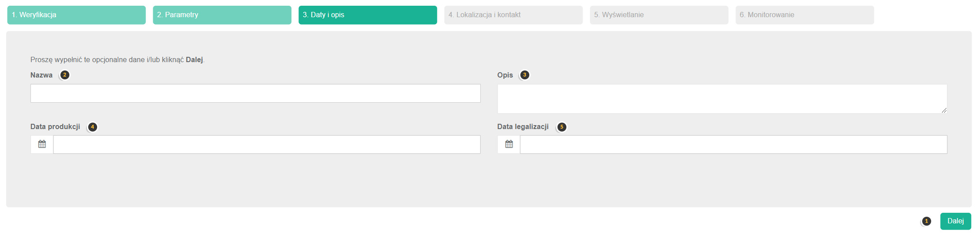Switch to the 2. Parametry step tab
The image size is (980, 237).
point(222,15)
